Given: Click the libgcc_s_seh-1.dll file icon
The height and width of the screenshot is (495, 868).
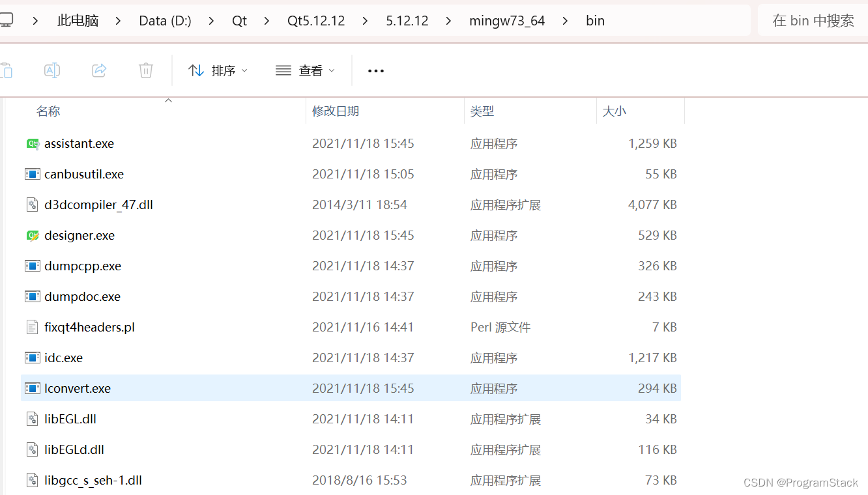Looking at the screenshot, I should pyautogui.click(x=33, y=480).
